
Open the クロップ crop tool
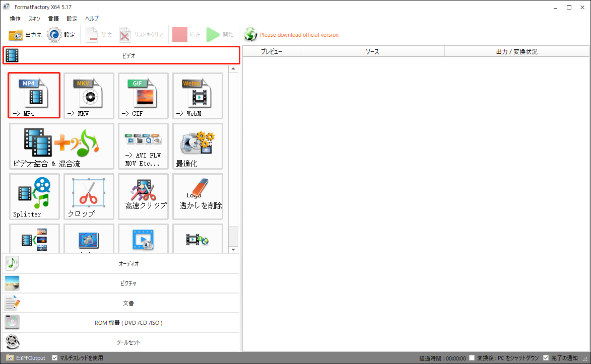[89, 196]
